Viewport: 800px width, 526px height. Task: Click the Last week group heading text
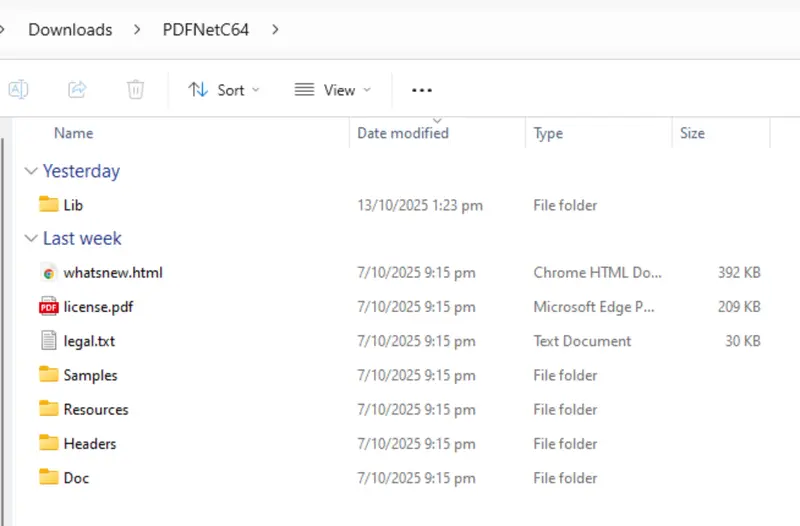[82, 238]
